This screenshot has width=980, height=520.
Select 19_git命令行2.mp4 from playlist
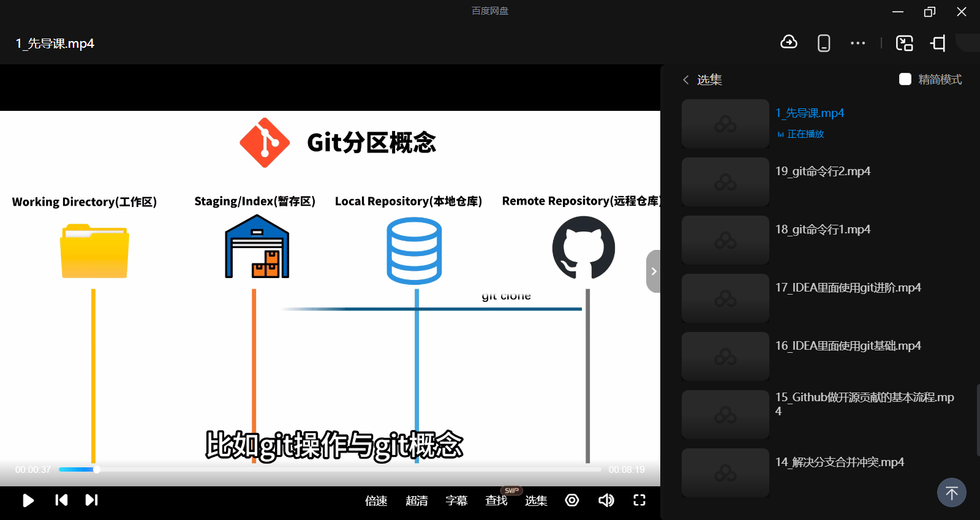click(823, 171)
